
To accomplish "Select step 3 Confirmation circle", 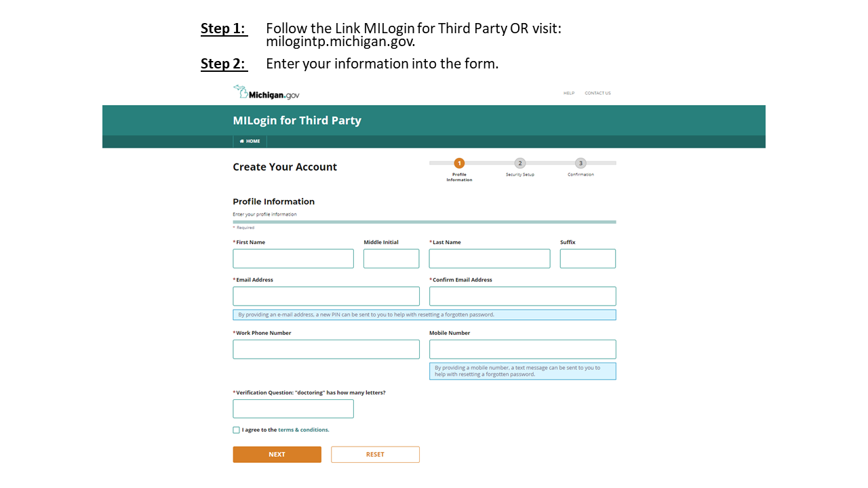I will click(x=580, y=163).
